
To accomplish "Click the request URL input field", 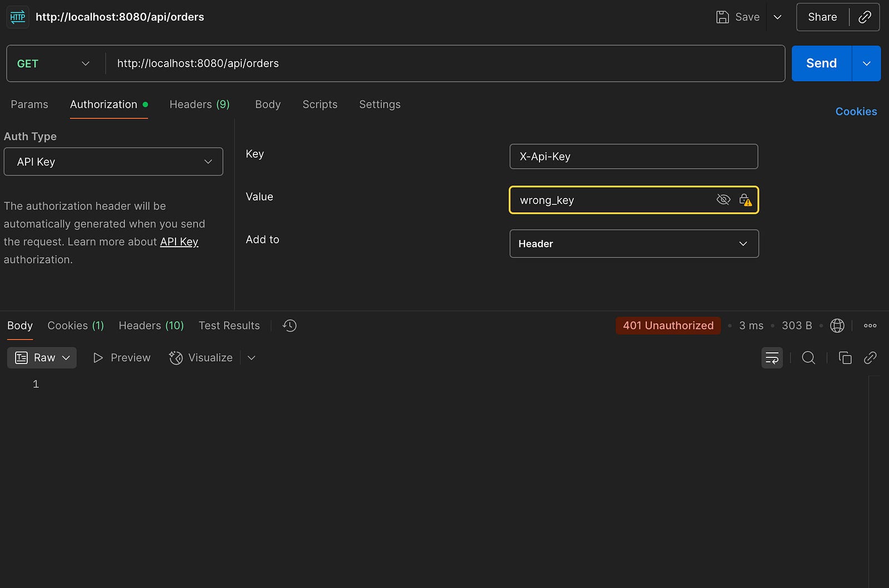I will coord(444,63).
